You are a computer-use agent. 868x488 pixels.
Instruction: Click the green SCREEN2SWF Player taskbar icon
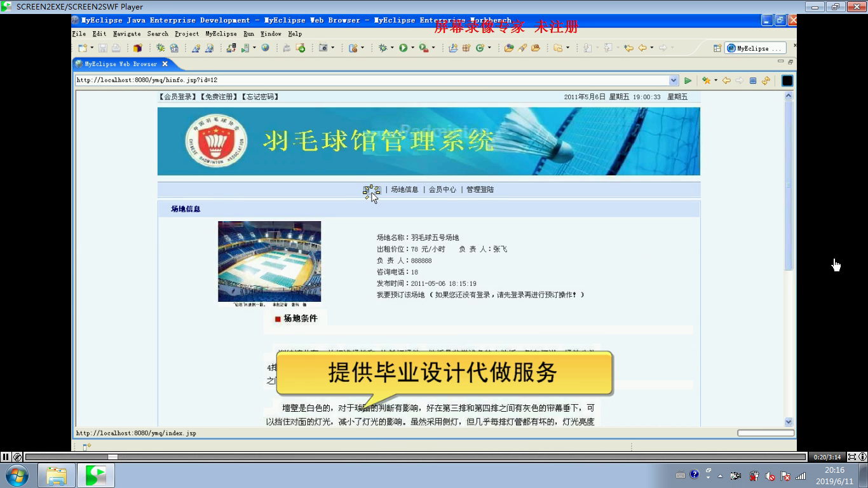(x=96, y=475)
